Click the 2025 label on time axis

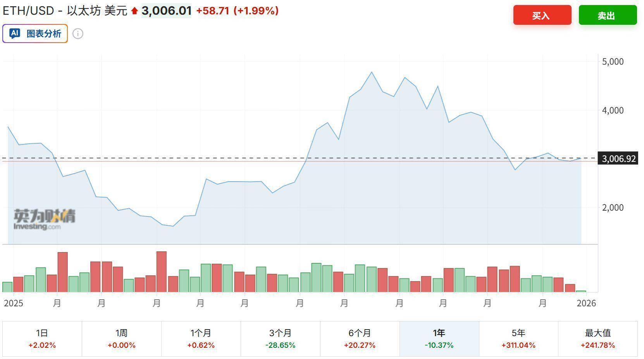point(14,303)
